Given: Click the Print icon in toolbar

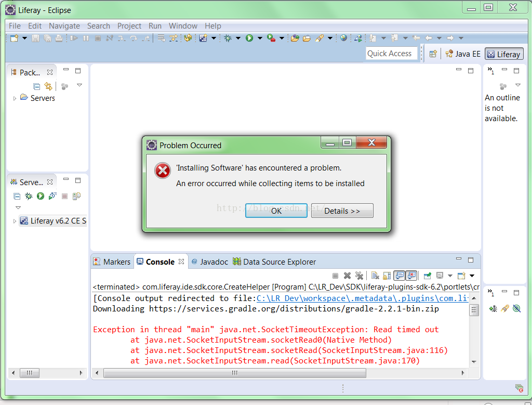Looking at the screenshot, I should [x=59, y=38].
